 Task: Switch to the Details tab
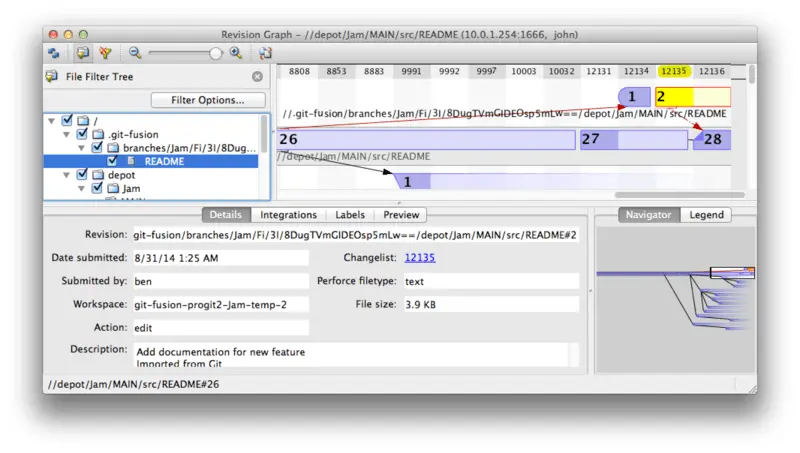point(226,215)
